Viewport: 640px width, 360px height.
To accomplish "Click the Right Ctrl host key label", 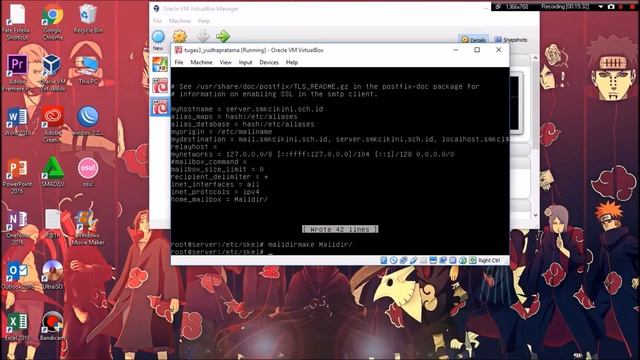I will [x=489, y=260].
